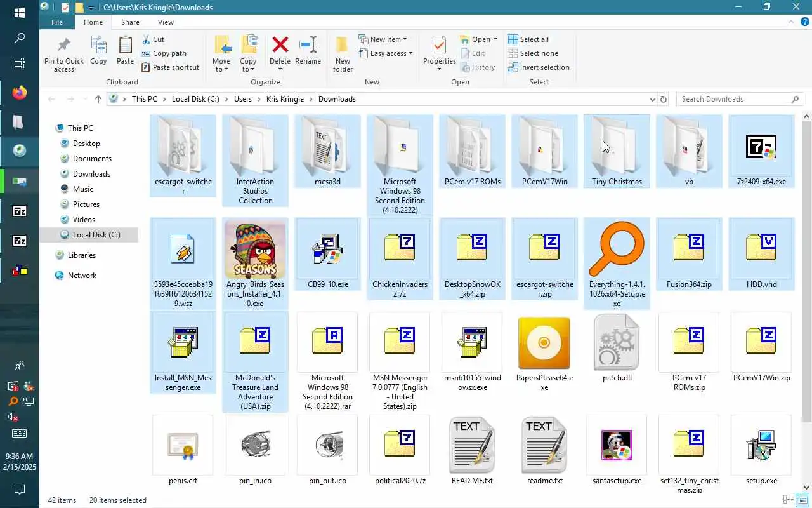Click Select all
This screenshot has height=508, width=812.
(x=528, y=39)
